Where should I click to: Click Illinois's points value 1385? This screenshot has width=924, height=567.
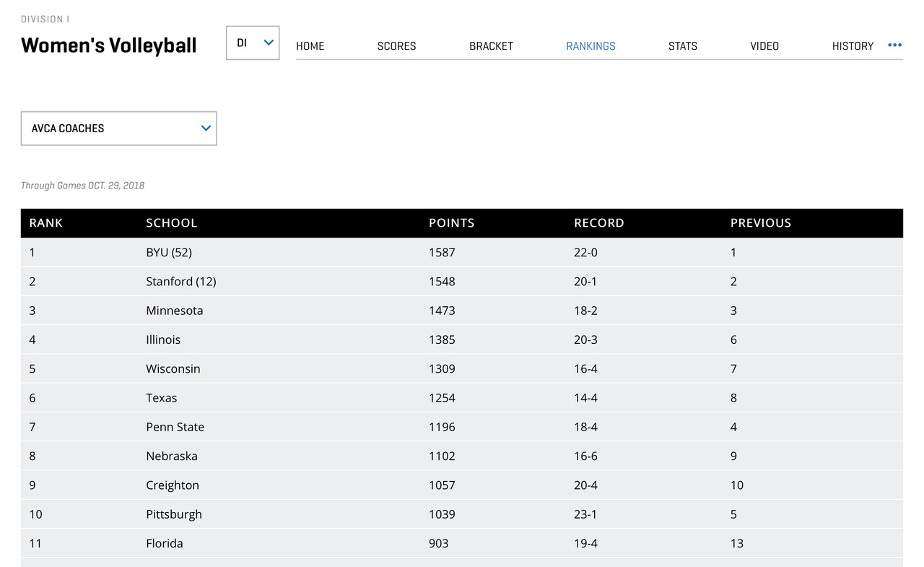tap(442, 339)
